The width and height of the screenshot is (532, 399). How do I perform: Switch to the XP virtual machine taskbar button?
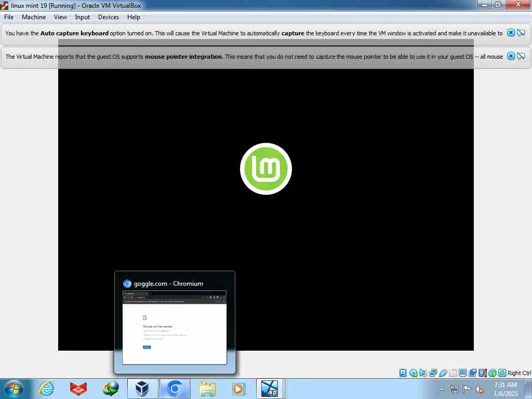270,389
